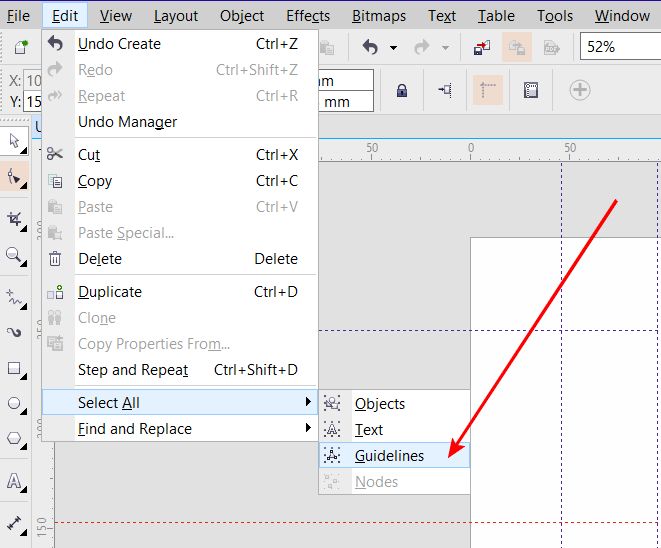Select the Artistic Media tool
This screenshot has width=661, height=548.
(x=14, y=333)
